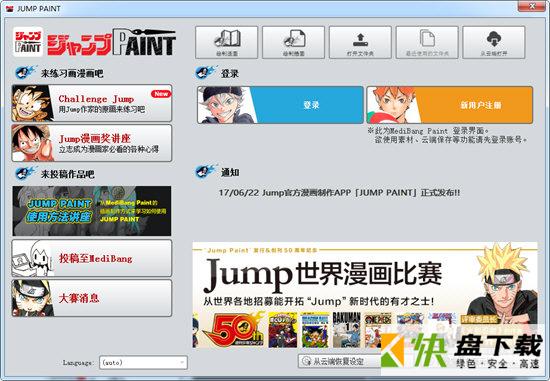Close the JUMP PAINT window
The width and height of the screenshot is (550, 381).
[x=533, y=6]
